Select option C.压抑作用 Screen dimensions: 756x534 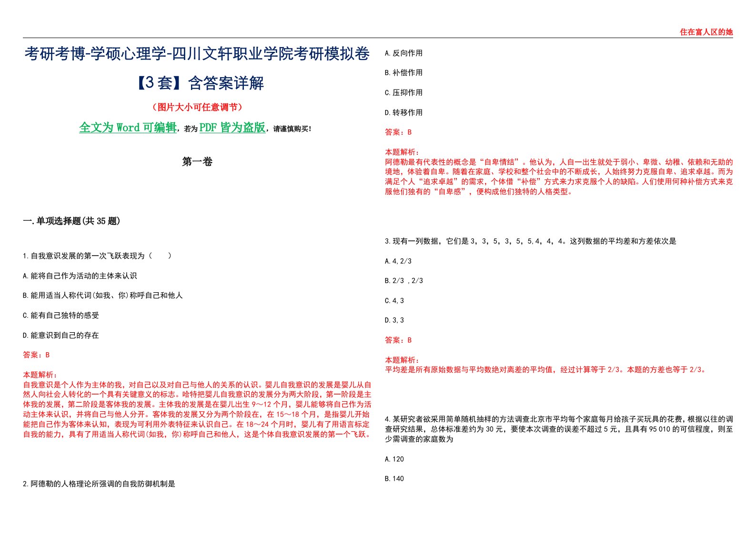click(x=403, y=93)
